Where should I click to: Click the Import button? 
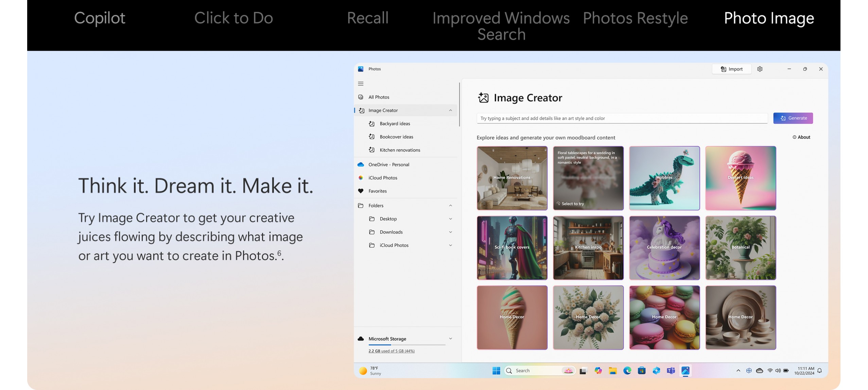coord(732,69)
